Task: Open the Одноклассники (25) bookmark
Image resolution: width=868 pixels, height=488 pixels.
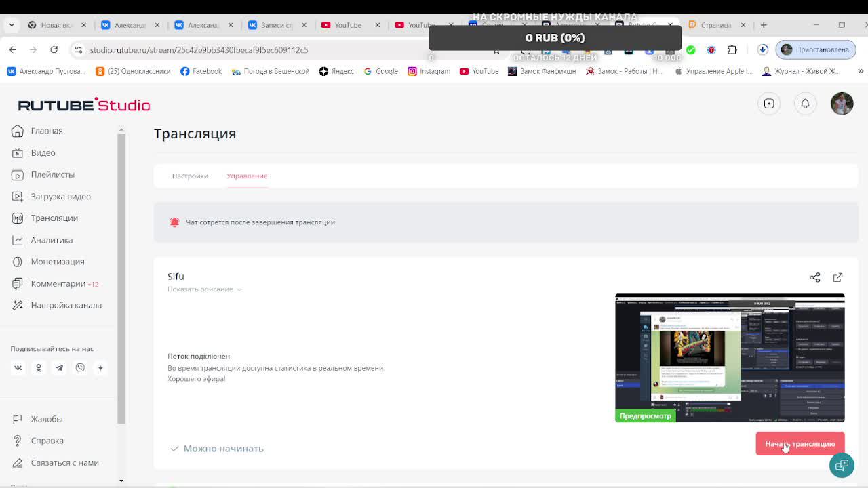Action: [133, 71]
